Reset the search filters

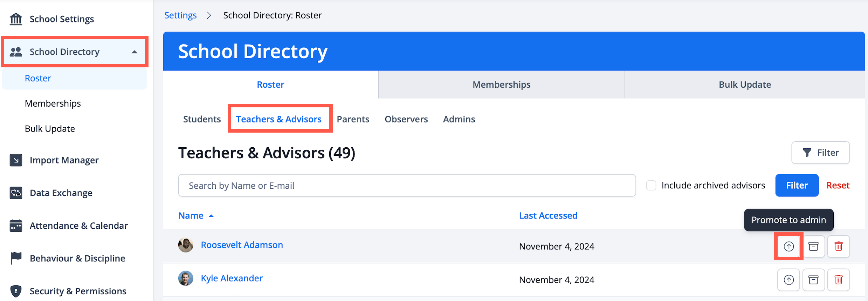(x=838, y=186)
